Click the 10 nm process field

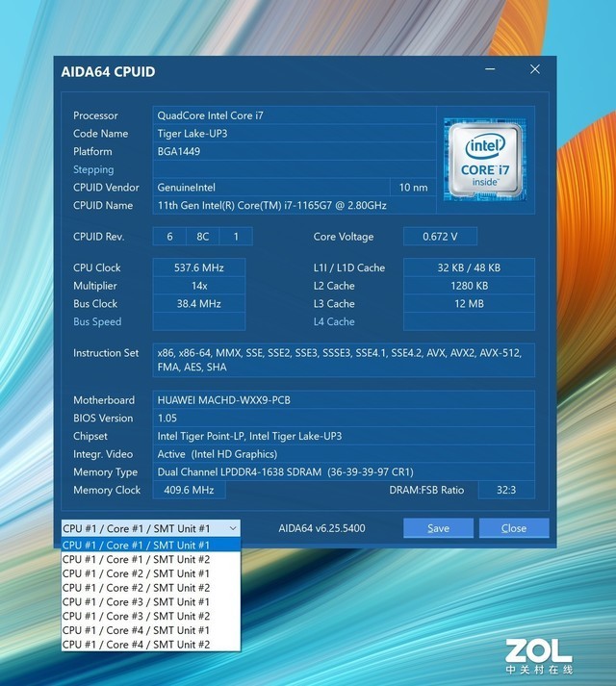(x=413, y=188)
